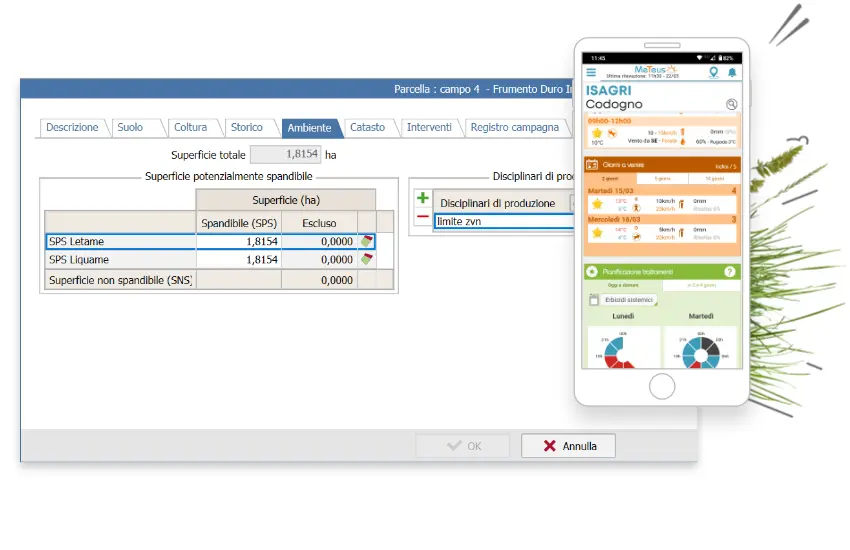Viewport: 850px width, 550px height.
Task: Select the 10-day forecast tab
Action: coord(713,178)
